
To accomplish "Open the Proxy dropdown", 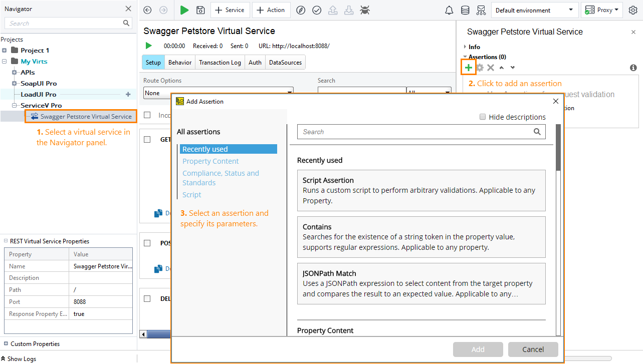I will click(x=601, y=10).
